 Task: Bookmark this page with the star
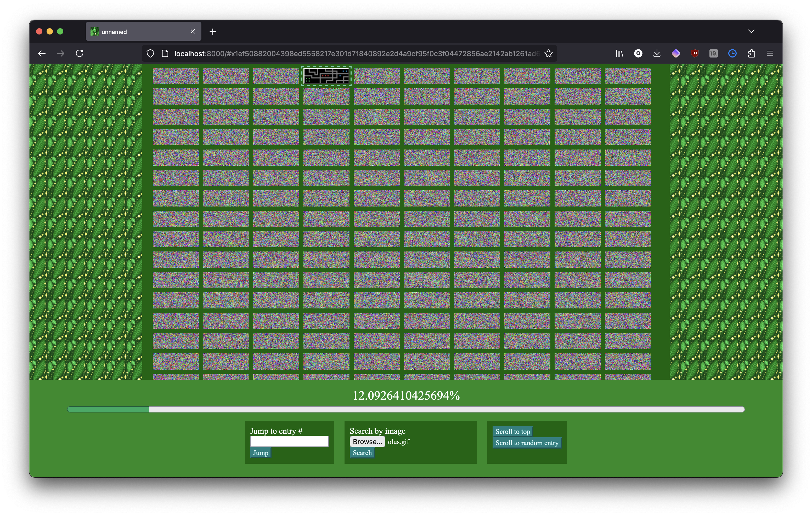click(548, 53)
